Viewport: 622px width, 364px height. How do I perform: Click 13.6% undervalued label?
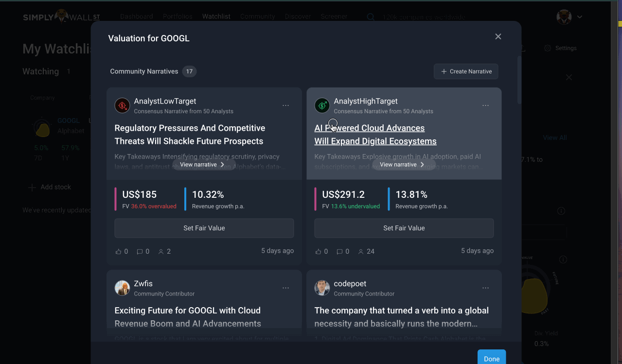pos(355,206)
